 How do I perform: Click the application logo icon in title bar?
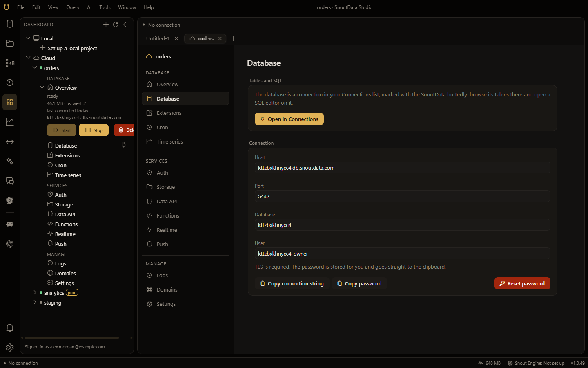[x=7, y=7]
